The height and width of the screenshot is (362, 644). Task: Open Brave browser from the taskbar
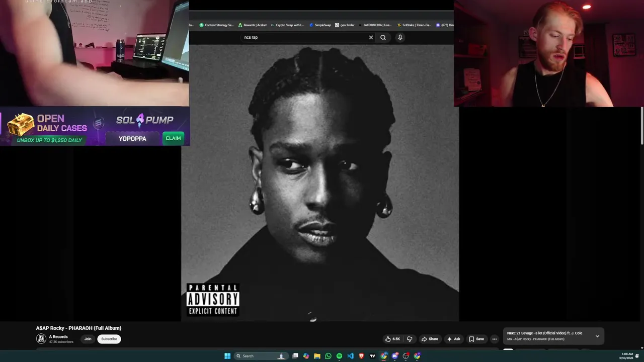pyautogui.click(x=361, y=356)
